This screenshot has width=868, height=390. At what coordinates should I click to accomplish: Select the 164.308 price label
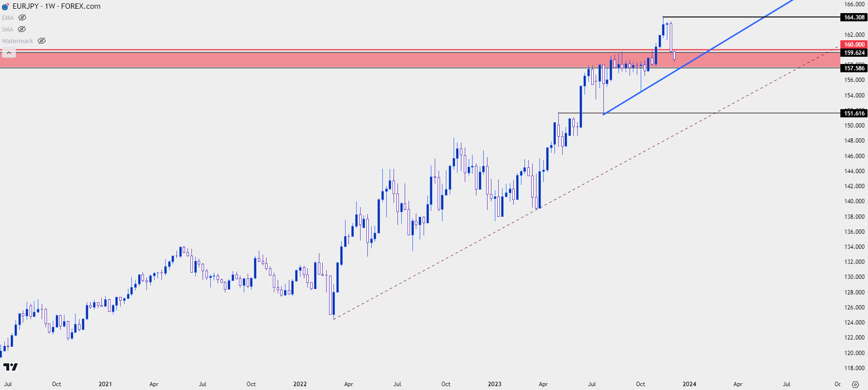pos(854,17)
